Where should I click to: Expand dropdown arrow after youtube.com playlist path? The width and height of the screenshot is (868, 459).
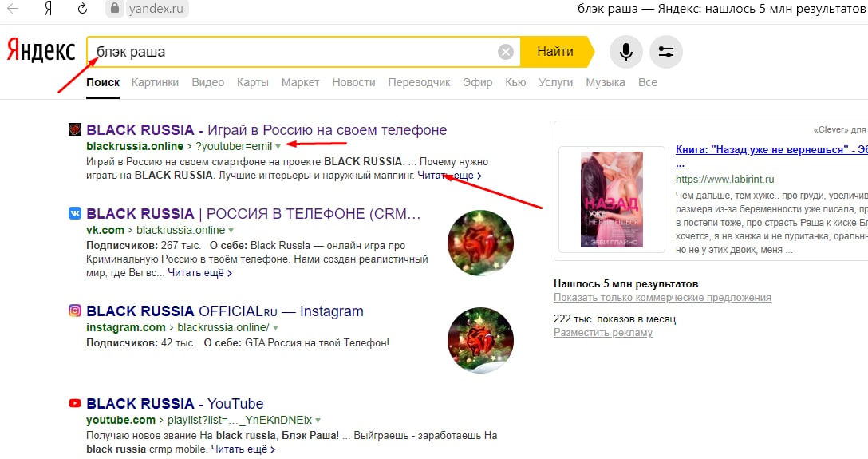[x=318, y=420]
